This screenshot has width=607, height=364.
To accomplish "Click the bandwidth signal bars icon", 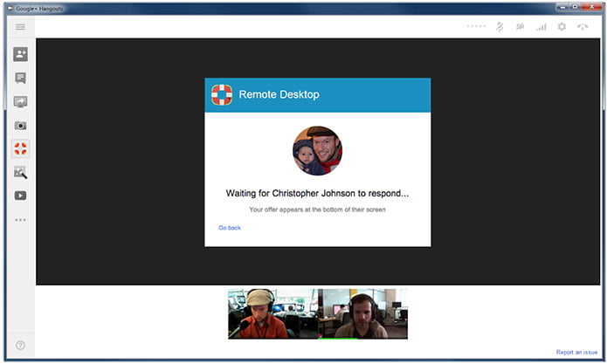I will (x=541, y=27).
